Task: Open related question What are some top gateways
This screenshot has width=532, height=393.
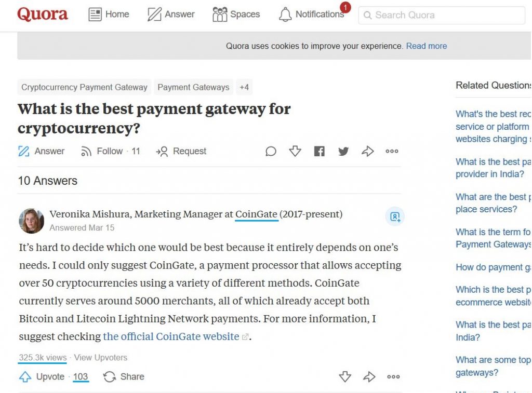Action: (494, 366)
